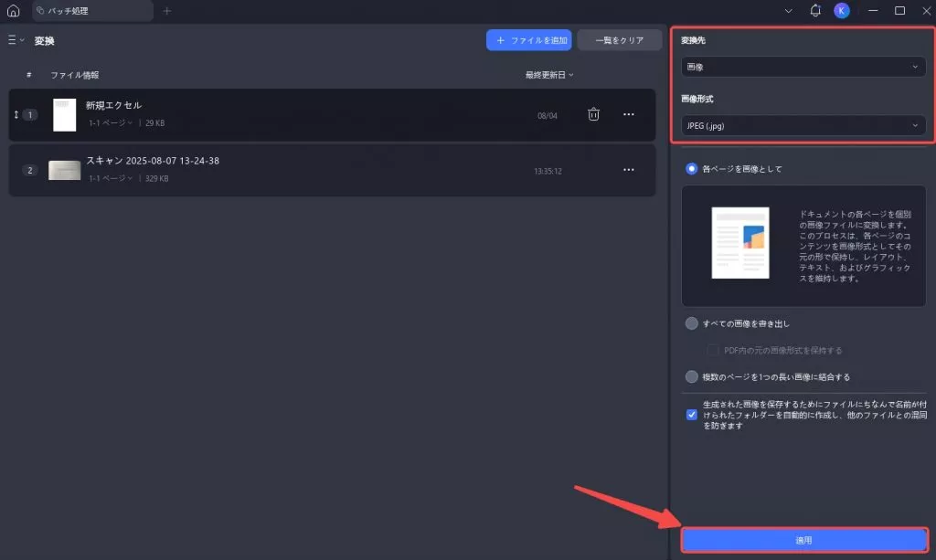
Task: Click the 一覧をクリア button
Action: (x=620, y=40)
